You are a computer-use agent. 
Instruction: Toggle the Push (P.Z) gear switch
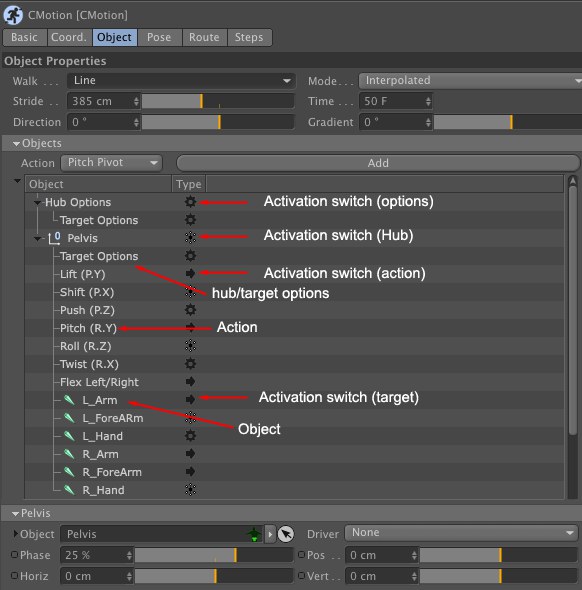point(190,310)
